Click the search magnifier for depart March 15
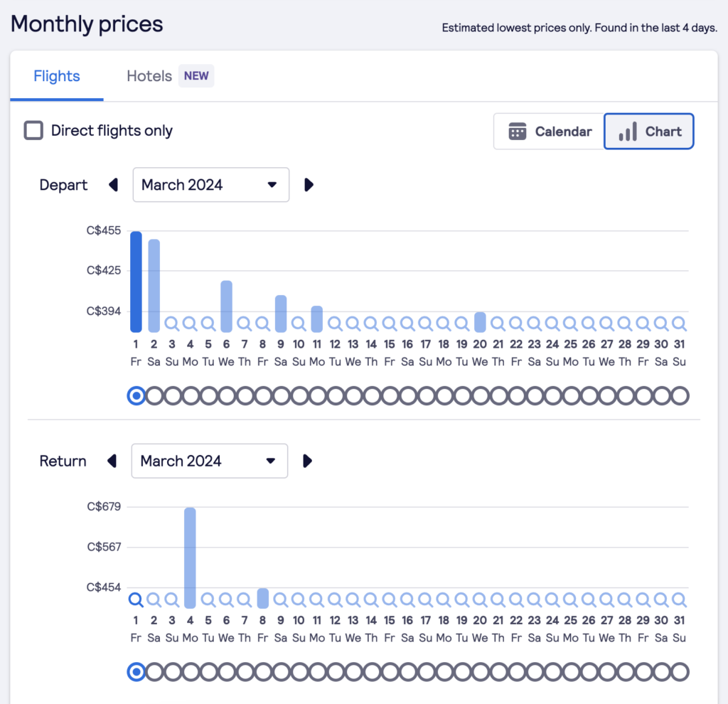Viewport: 728px width, 704px height. [x=390, y=324]
